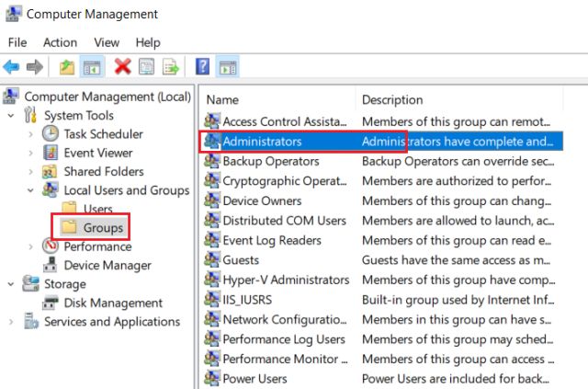588x389 pixels.
Task: Click the Backup Operators group icon
Action: (212, 161)
